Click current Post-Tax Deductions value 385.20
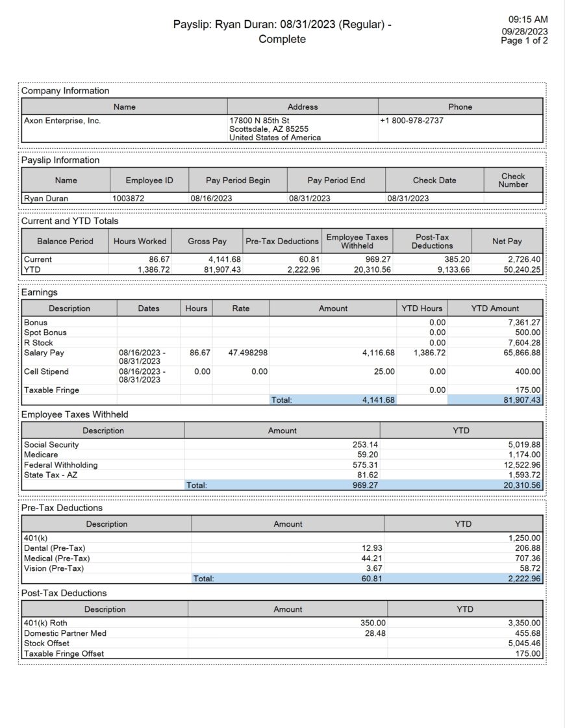This screenshot has width=565, height=728. coord(457,259)
